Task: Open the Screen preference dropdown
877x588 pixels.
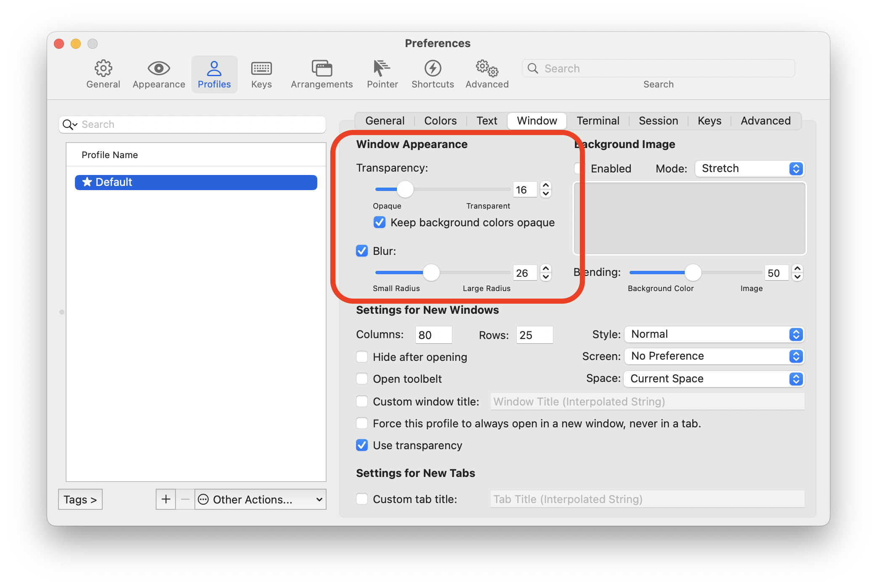Action: coord(714,356)
